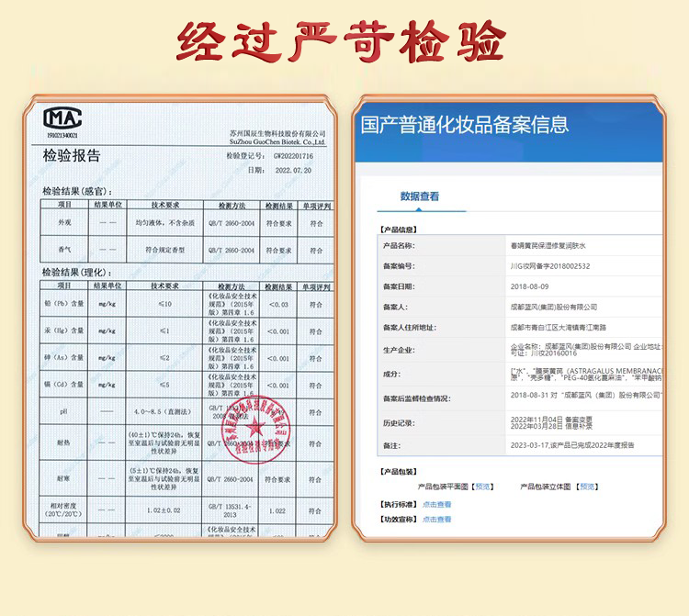This screenshot has height=616, width=689.
Task: Click 备案人 value 成都蓝风(集团)股份有限公司
Action: (554, 307)
